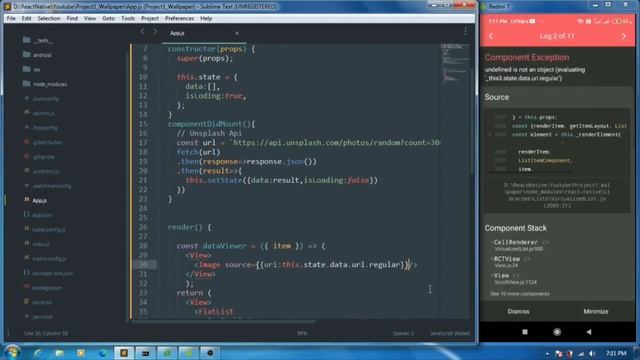Viewport: 640px width, 360px height.
Task: Open the Spaces: 2 indentation selector
Action: pos(403,333)
